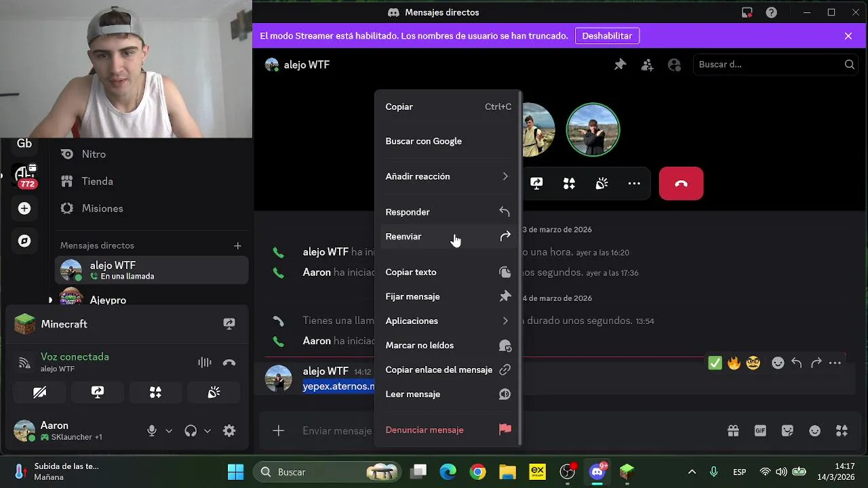Image resolution: width=868 pixels, height=488 pixels.
Task: Open user settings gear
Action: pos(229,430)
